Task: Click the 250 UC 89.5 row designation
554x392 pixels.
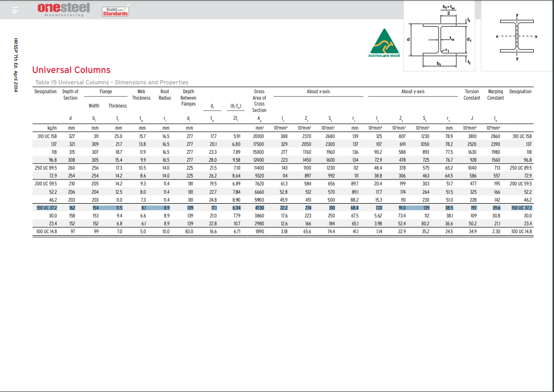Action: (x=46, y=168)
